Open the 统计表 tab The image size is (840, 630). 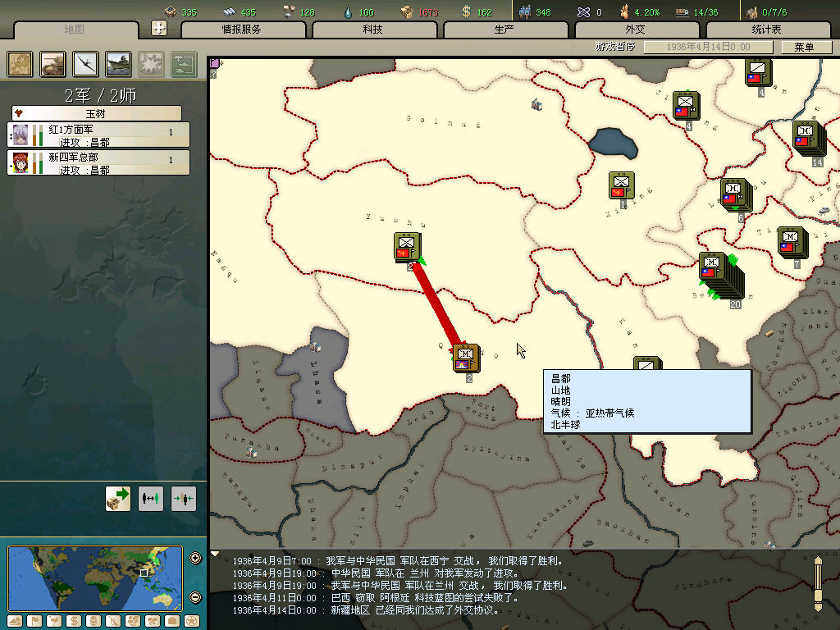(x=767, y=30)
